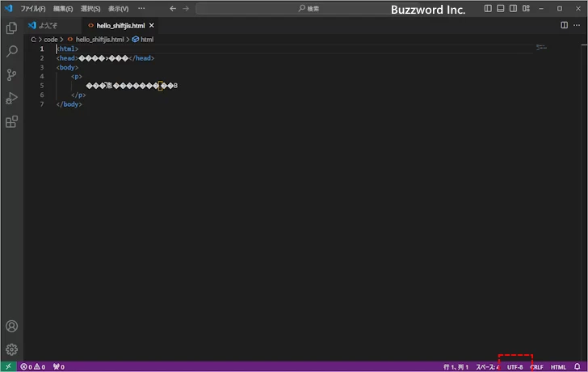Close the hello_shiftjis.html tab
This screenshot has height=372, width=588.
point(152,26)
